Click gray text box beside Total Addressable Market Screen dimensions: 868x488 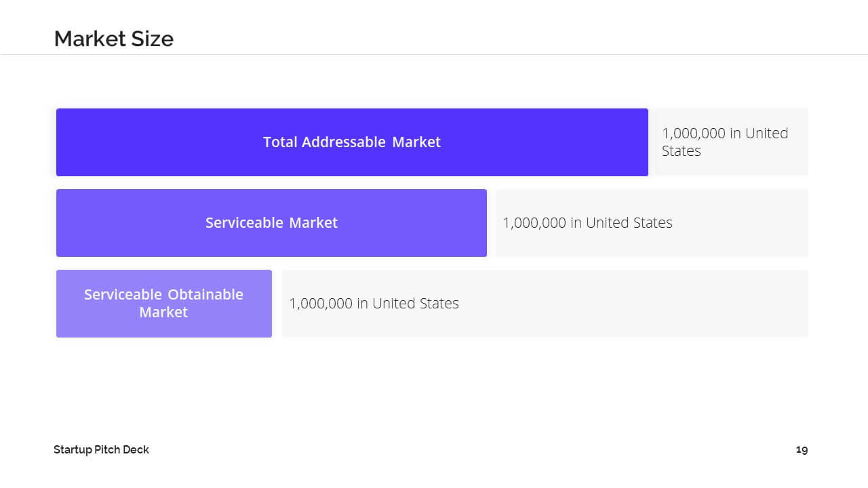coord(731,142)
